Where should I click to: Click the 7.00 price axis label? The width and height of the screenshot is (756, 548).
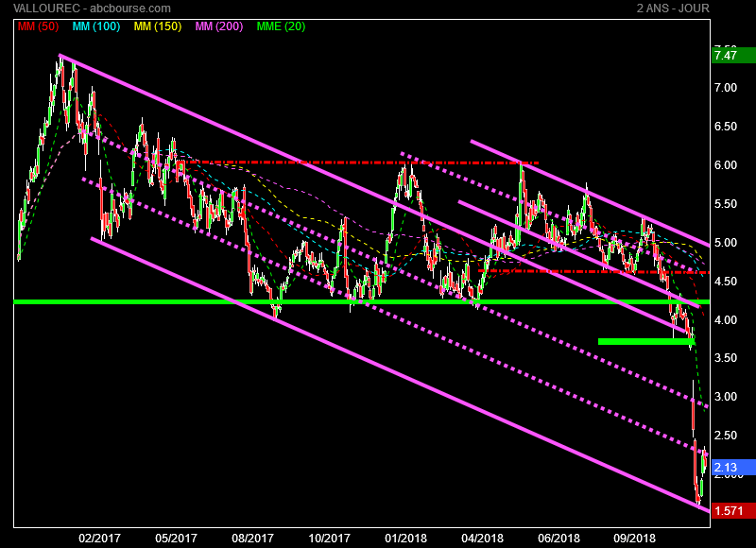[726, 88]
